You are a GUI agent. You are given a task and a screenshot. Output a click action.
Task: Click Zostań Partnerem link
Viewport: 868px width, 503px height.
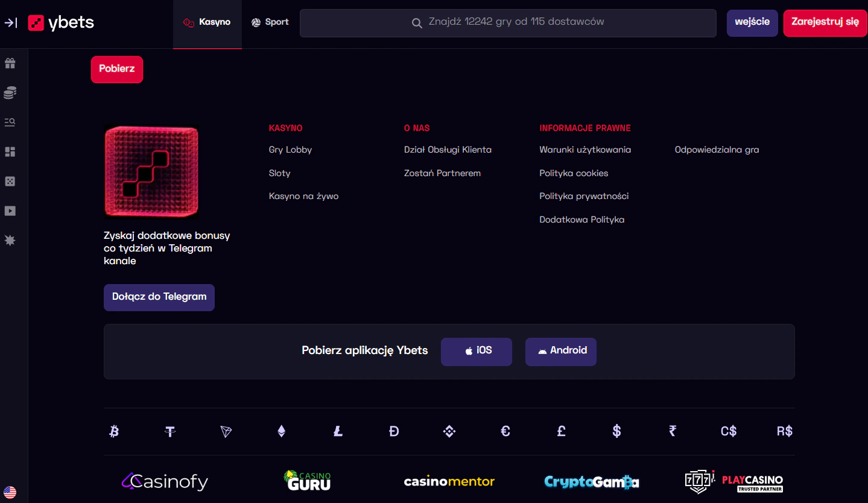point(442,173)
